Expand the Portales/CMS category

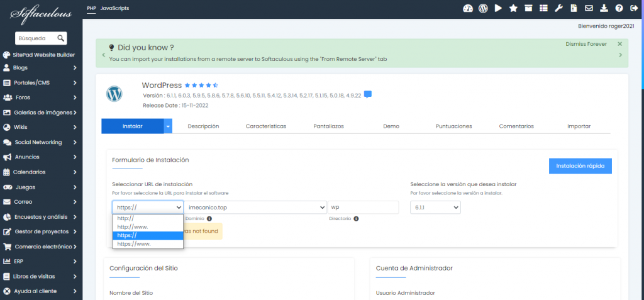(x=41, y=82)
